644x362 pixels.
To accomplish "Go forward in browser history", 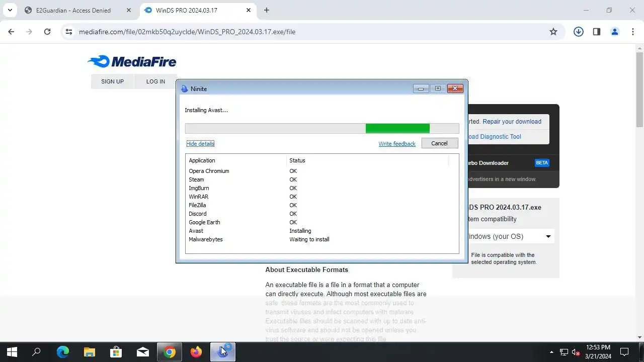I will coord(29,32).
